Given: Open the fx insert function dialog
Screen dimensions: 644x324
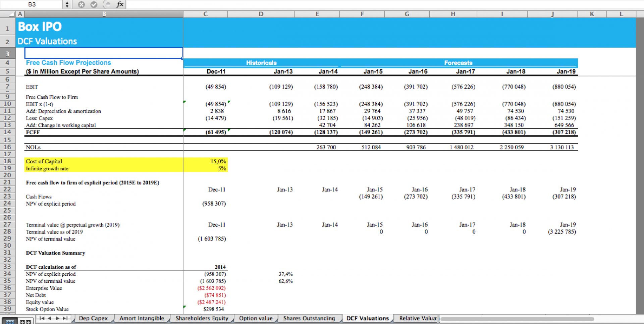Looking at the screenshot, I should pos(120,4).
